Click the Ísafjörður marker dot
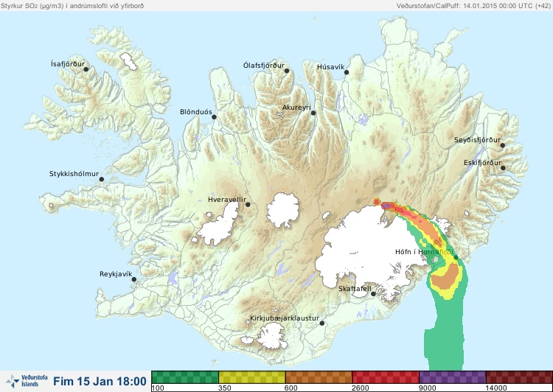The height and width of the screenshot is (392, 553). 86,69
